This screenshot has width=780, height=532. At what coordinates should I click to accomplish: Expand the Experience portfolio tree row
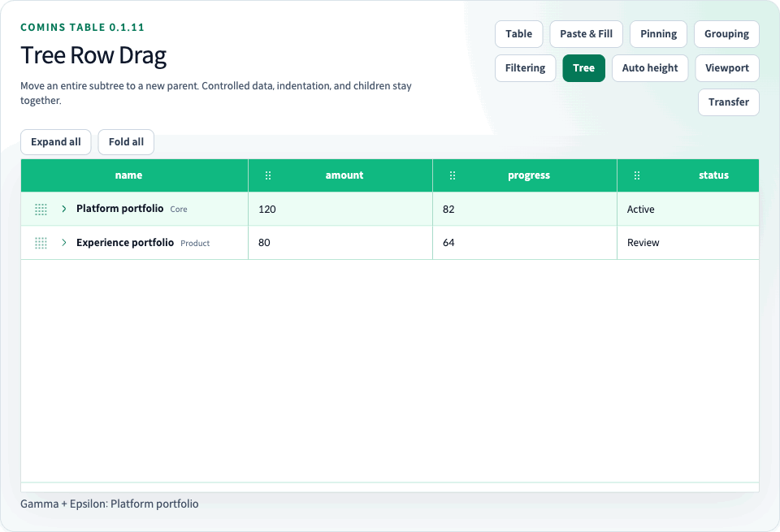(63, 243)
